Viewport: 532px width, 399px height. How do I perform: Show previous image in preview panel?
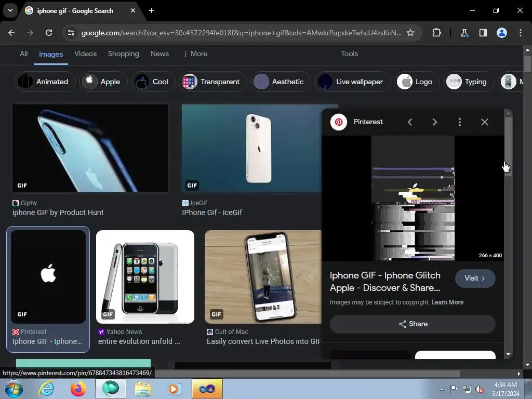pos(410,122)
